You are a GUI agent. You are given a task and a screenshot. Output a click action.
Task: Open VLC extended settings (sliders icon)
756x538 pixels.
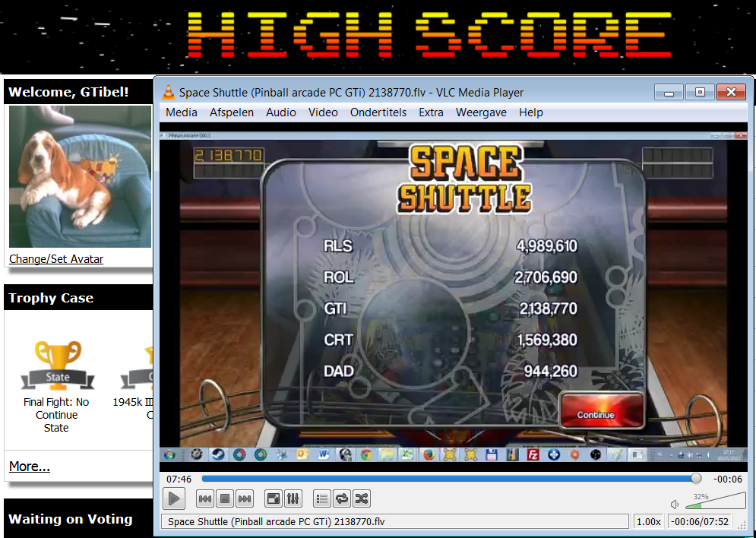tap(293, 499)
